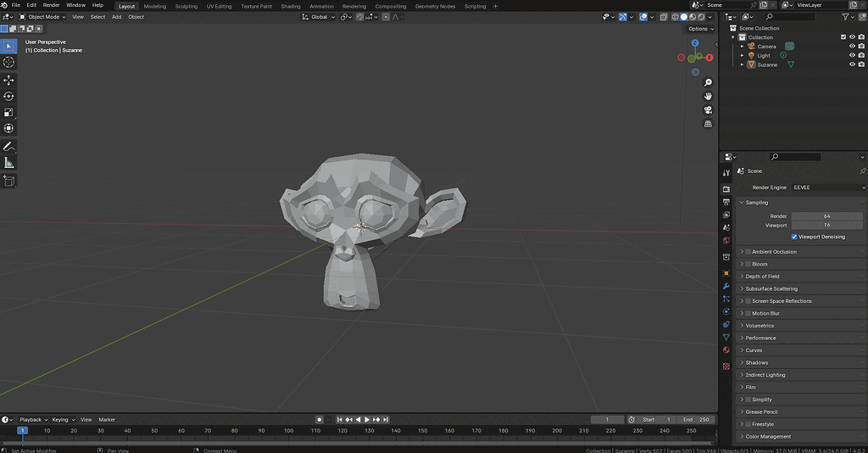Screen dimensions: 868x453
Task: Switch to Geometry Nodes workspace tab
Action: (x=435, y=6)
